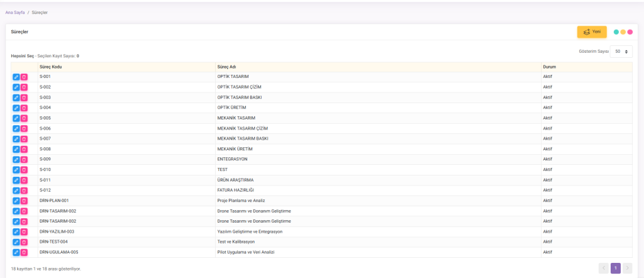Edit the DRN-YAZILIM-003 process row

16,231
